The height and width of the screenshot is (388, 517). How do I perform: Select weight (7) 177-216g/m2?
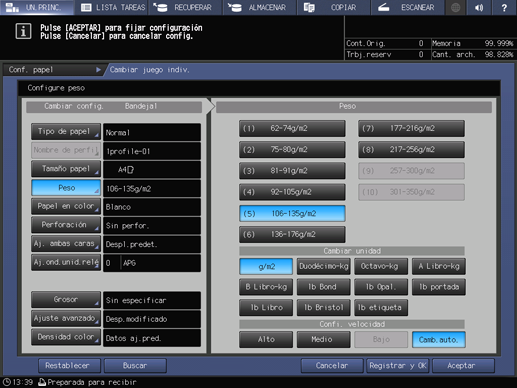[x=411, y=129]
